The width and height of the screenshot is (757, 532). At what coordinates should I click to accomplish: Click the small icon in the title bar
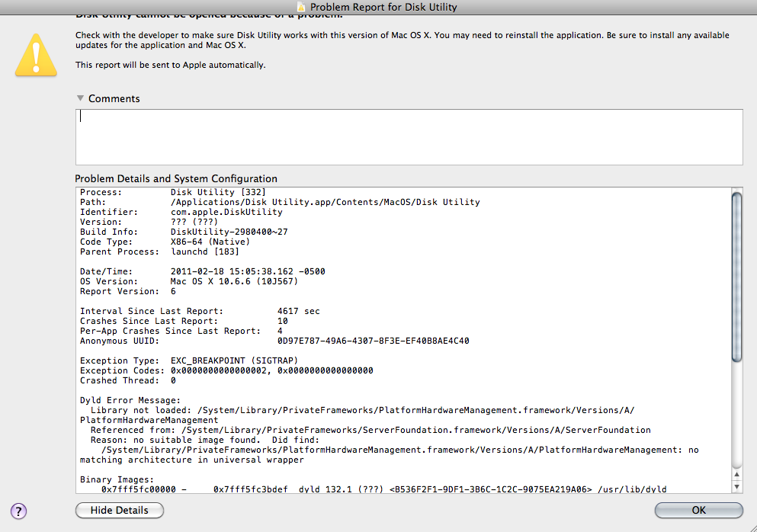(x=301, y=7)
